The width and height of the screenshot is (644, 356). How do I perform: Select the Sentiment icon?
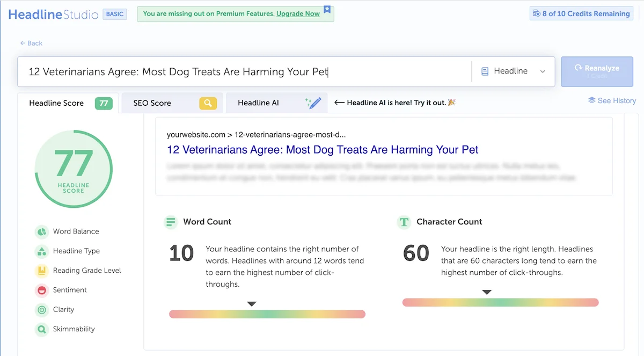click(41, 290)
